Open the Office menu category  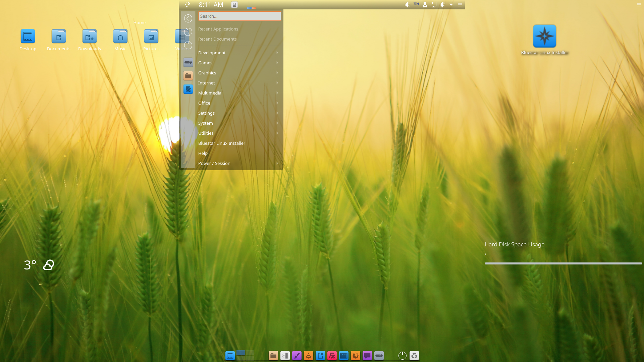[238, 103]
